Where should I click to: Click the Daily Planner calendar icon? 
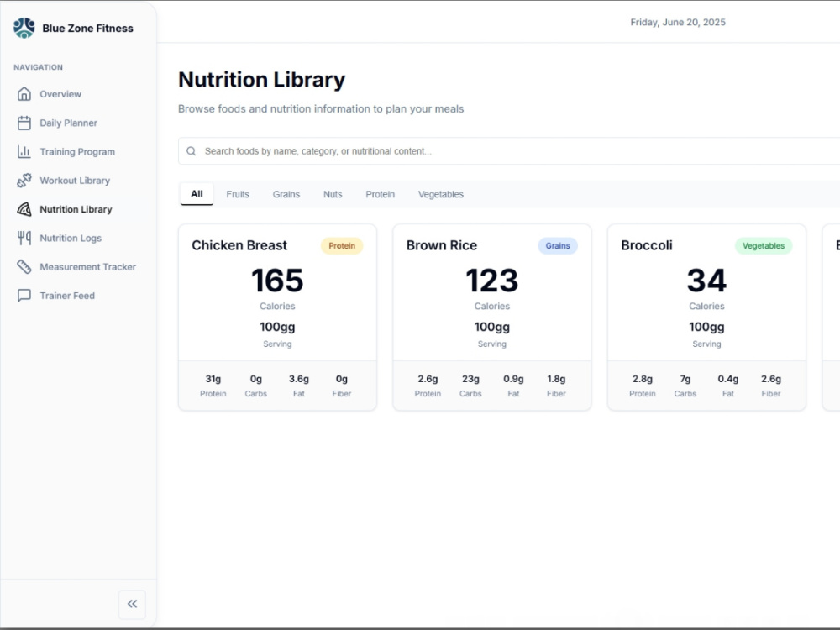[x=24, y=123]
